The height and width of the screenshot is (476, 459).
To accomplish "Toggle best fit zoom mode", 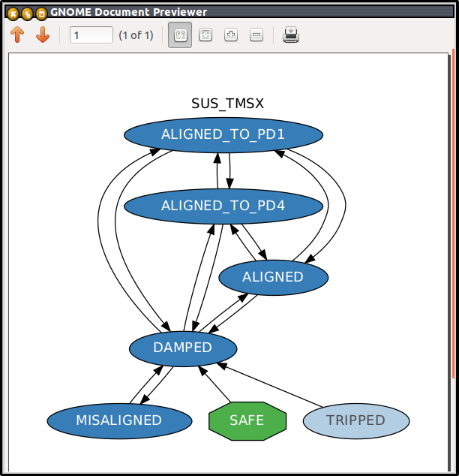I will coord(180,35).
